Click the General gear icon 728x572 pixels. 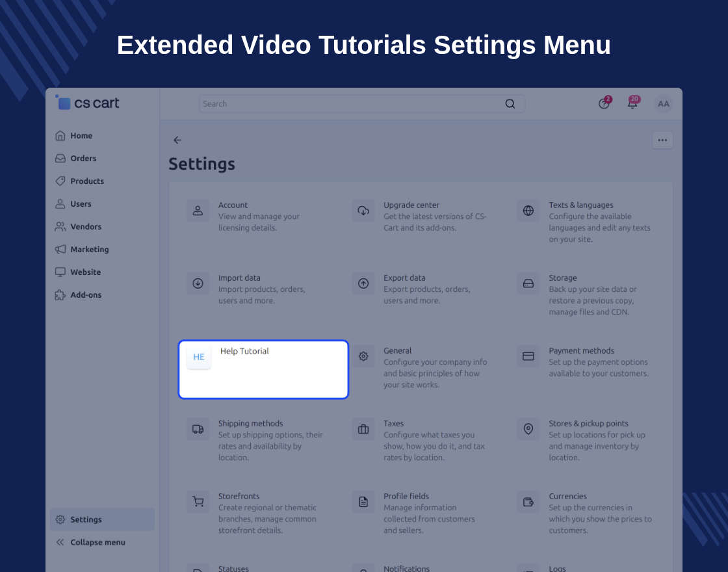363,357
